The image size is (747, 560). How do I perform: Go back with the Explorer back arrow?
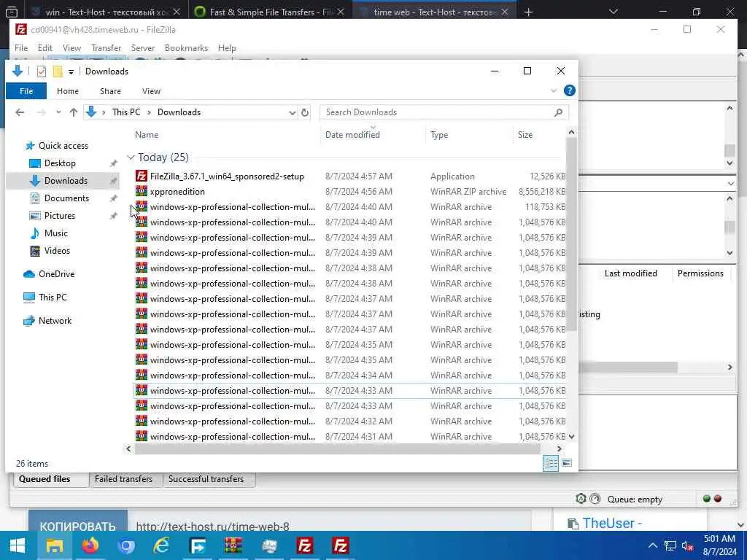pos(20,112)
